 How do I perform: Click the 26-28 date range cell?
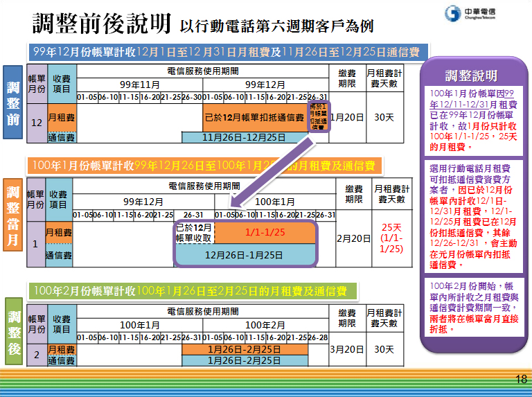click(x=318, y=337)
